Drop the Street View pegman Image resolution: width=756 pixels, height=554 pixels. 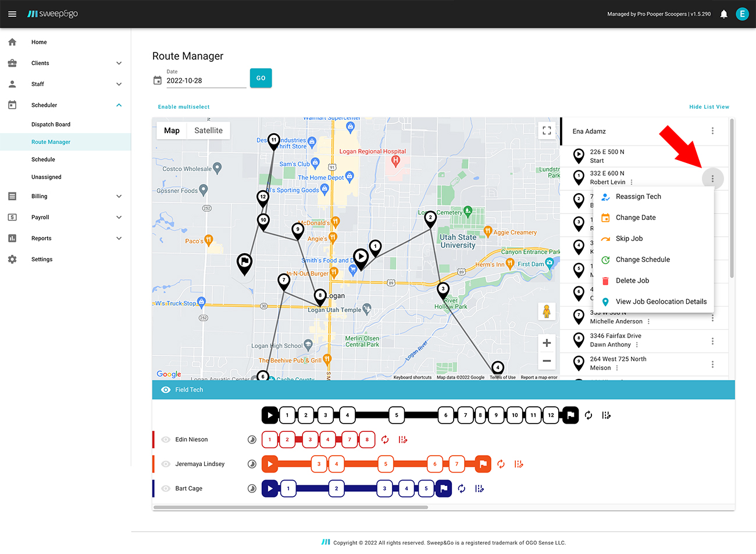(547, 312)
